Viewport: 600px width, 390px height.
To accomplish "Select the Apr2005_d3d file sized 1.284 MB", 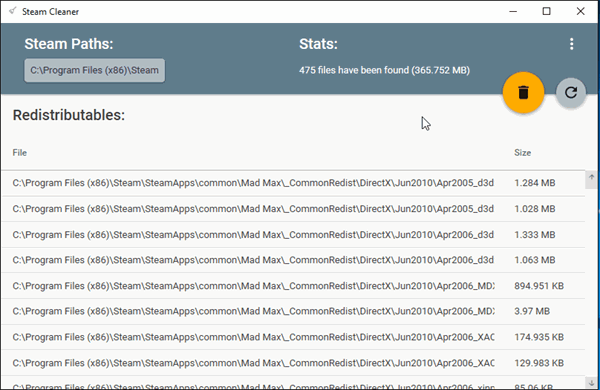I will (293, 183).
